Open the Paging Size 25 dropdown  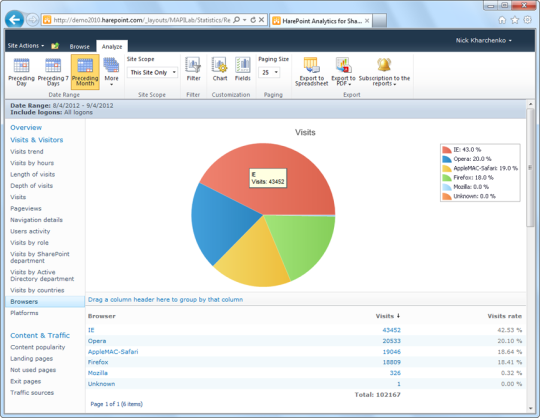[269, 72]
